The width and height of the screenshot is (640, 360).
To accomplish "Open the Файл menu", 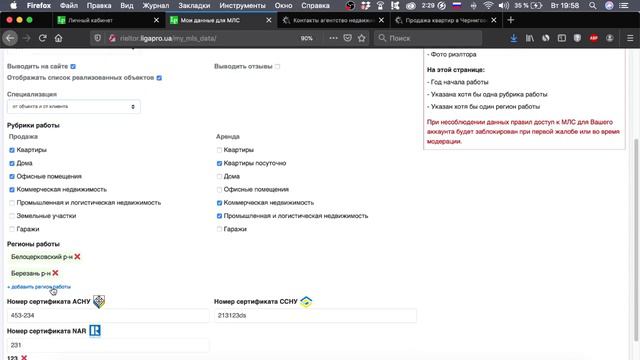I will click(69, 6).
